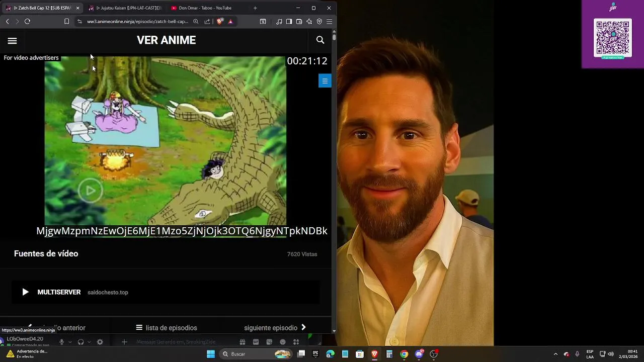Click the VER ANIME site title
The height and width of the screenshot is (362, 644).
pos(166,40)
